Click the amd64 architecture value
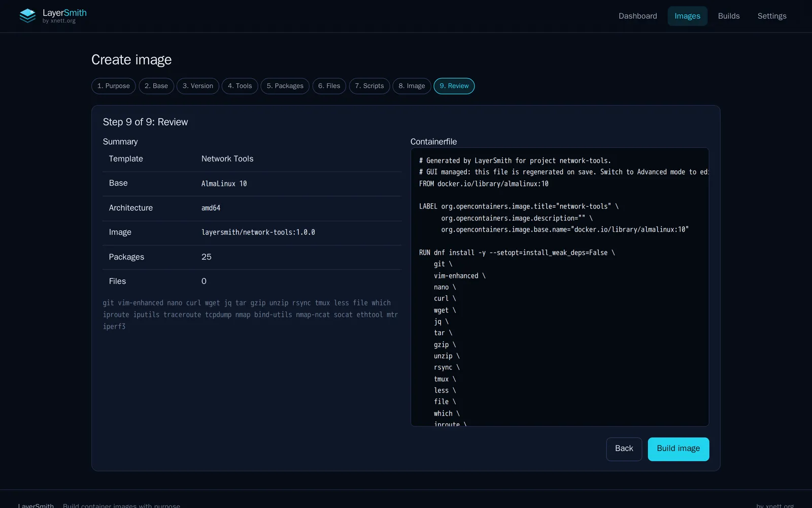 coord(211,208)
